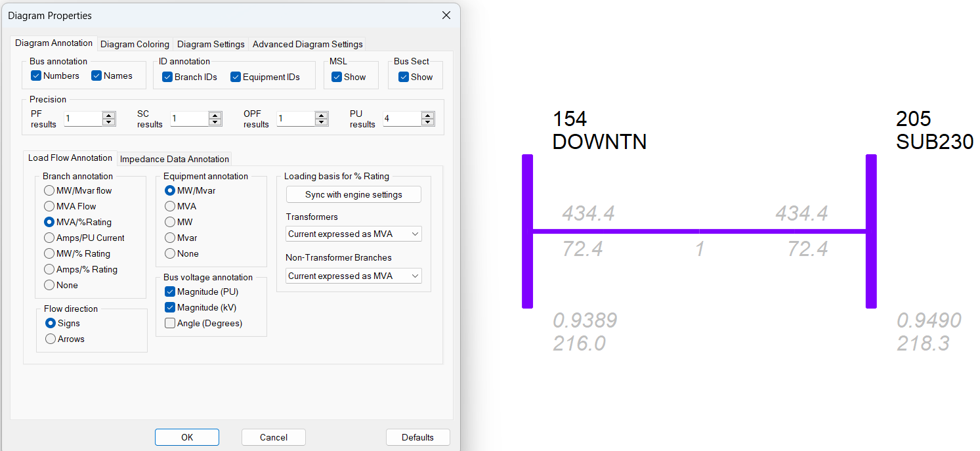Choose Amps/PU Current branch option
Viewport: 980px width, 451px height.
[x=49, y=238]
